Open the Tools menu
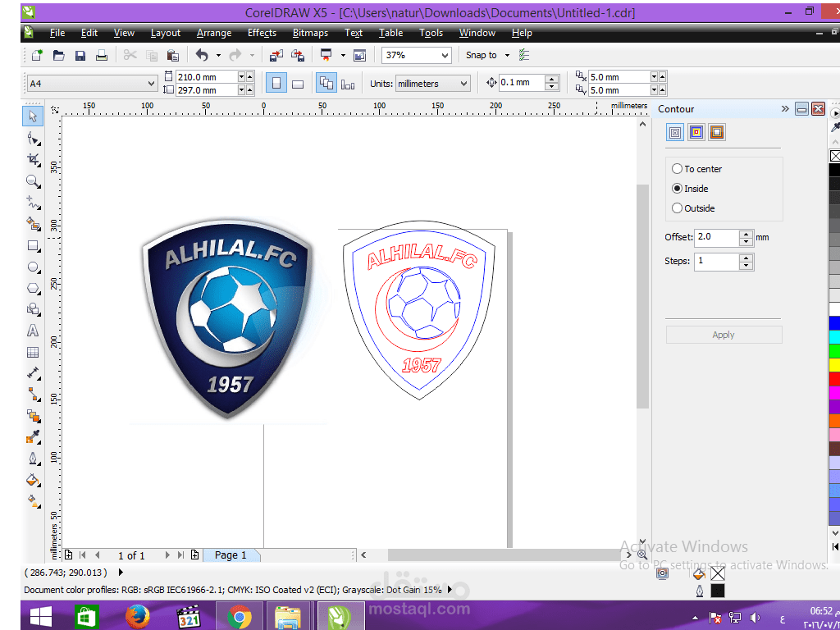The image size is (840, 630). point(431,33)
